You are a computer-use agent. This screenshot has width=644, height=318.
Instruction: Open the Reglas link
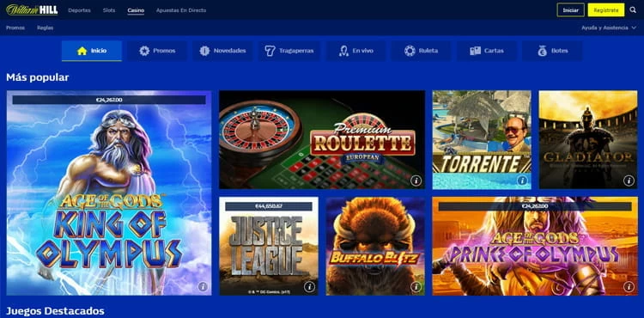(46, 28)
